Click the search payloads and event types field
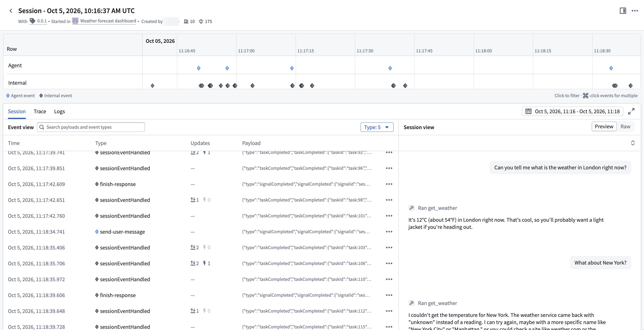The image size is (644, 330). coord(91,127)
